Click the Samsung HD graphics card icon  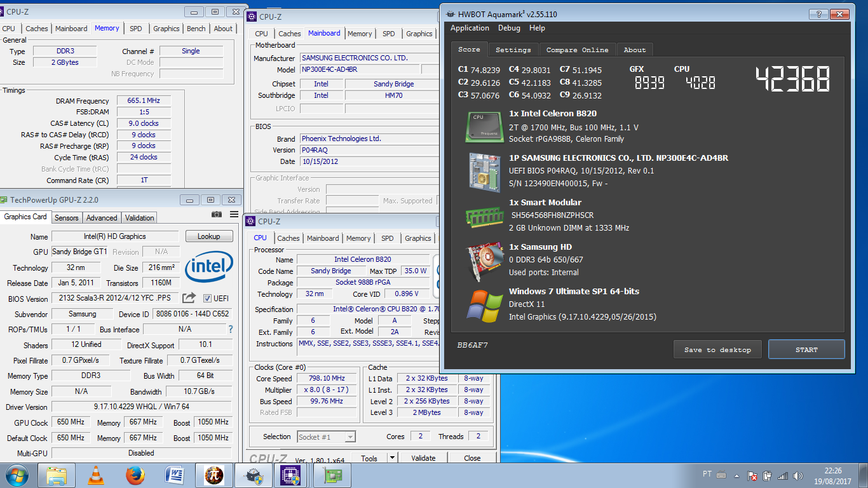(485, 260)
